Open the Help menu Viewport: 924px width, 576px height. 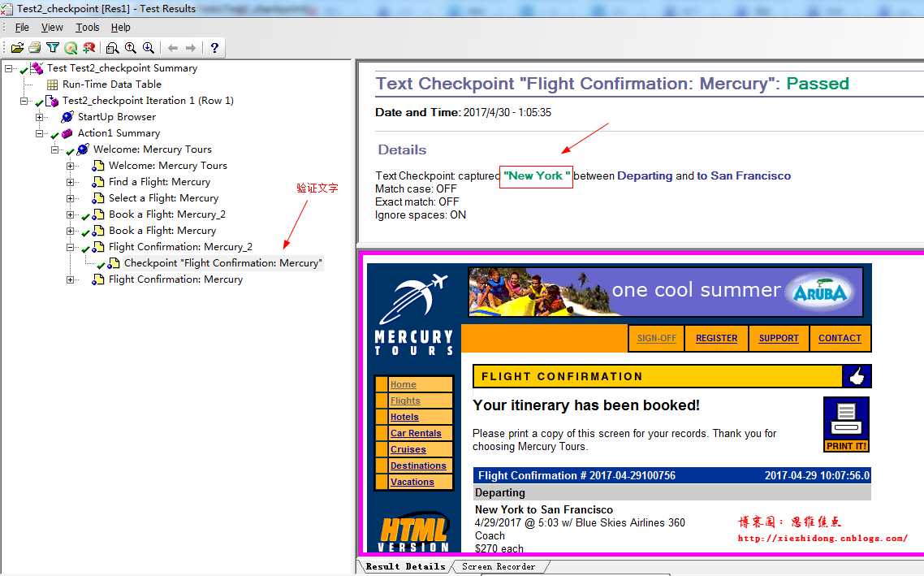point(121,27)
